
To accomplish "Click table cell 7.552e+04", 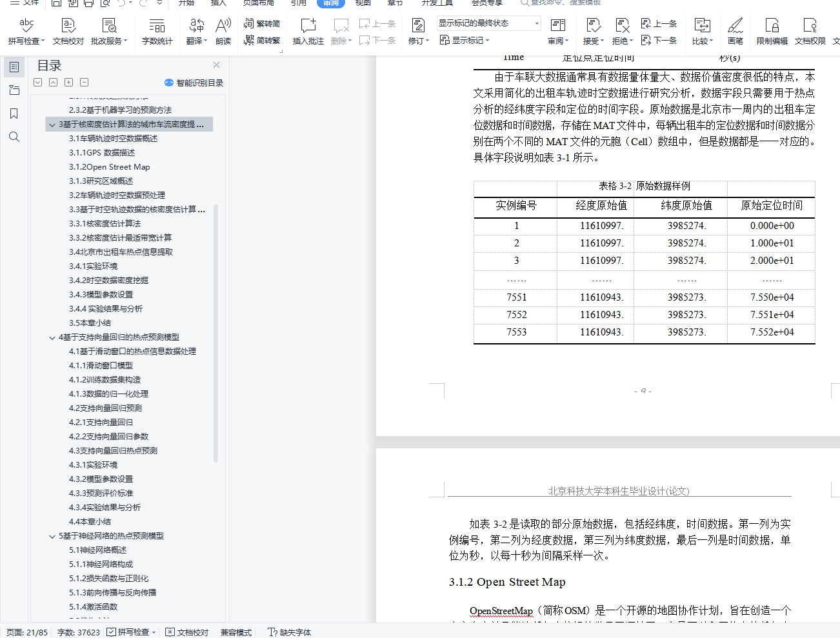I will tap(772, 332).
